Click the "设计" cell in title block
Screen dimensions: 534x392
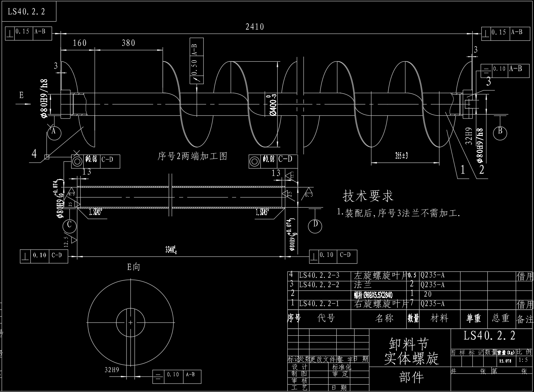pyautogui.click(x=300, y=367)
